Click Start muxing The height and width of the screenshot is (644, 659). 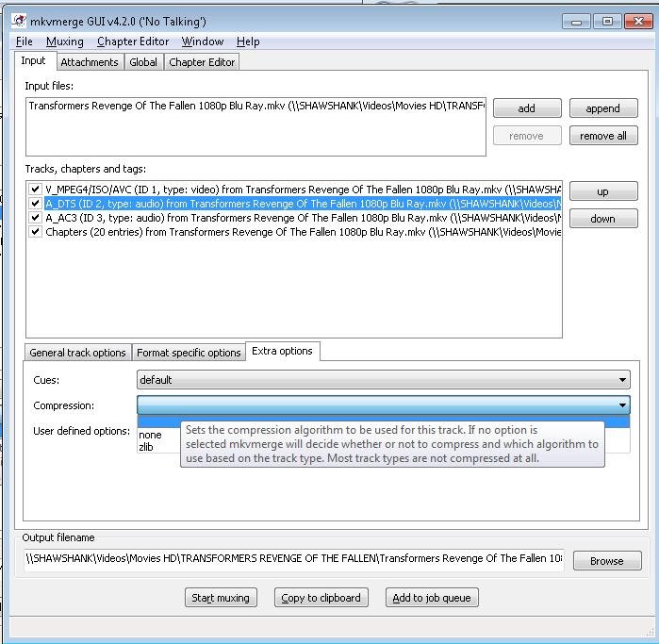pos(221,598)
